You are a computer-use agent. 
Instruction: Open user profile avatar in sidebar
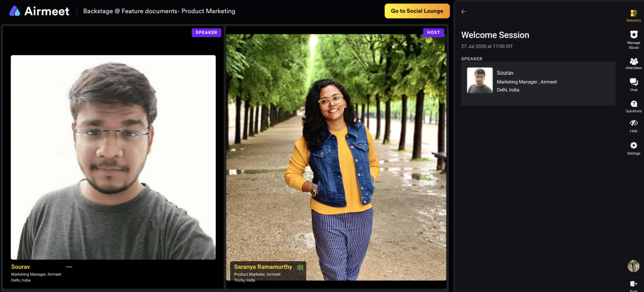[x=633, y=266]
